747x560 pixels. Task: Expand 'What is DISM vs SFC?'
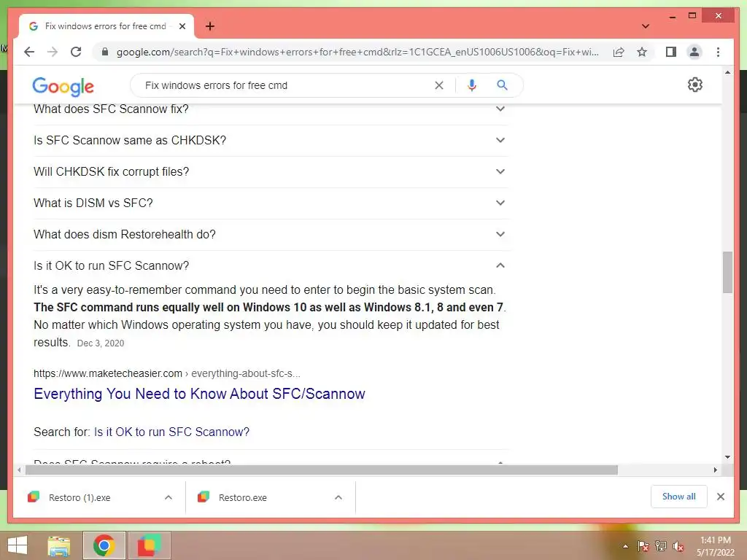point(271,203)
